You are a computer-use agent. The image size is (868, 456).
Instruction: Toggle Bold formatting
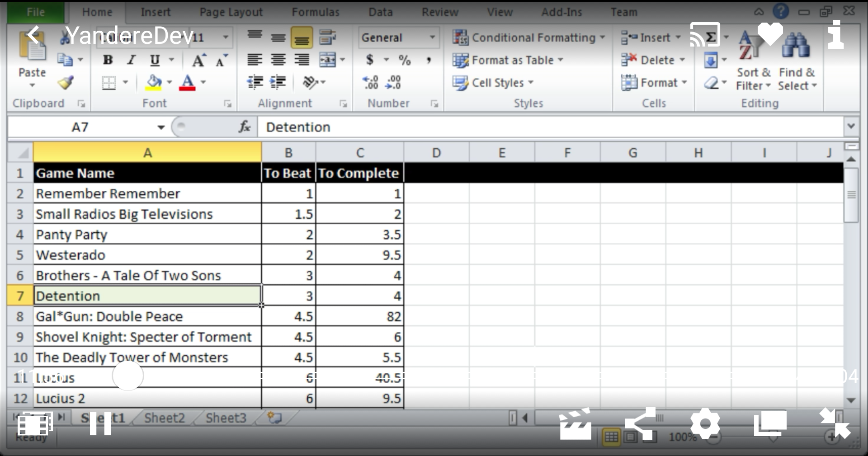tap(108, 60)
